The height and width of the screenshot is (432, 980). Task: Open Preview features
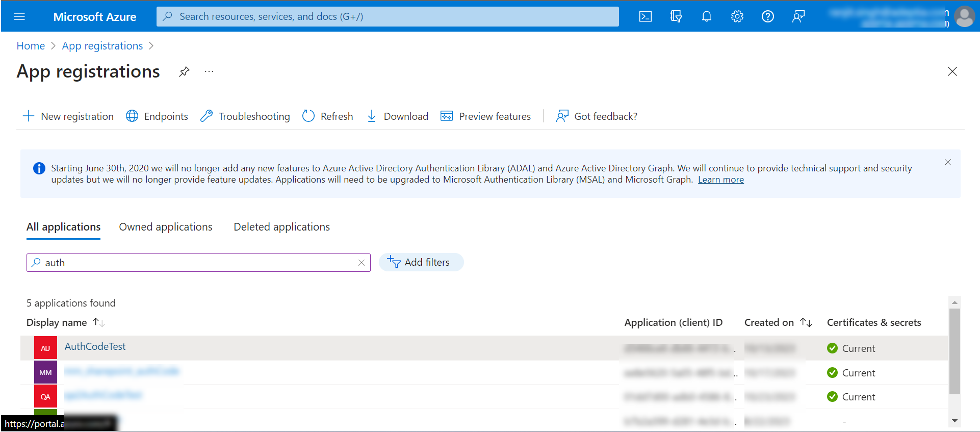pyautogui.click(x=485, y=116)
